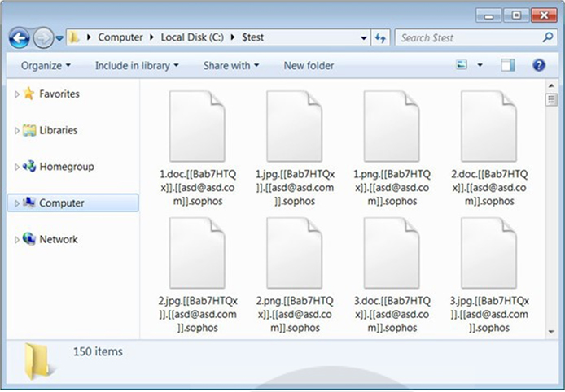Select Libraries in navigation pane
Image resolution: width=565 pixels, height=392 pixels.
(59, 130)
